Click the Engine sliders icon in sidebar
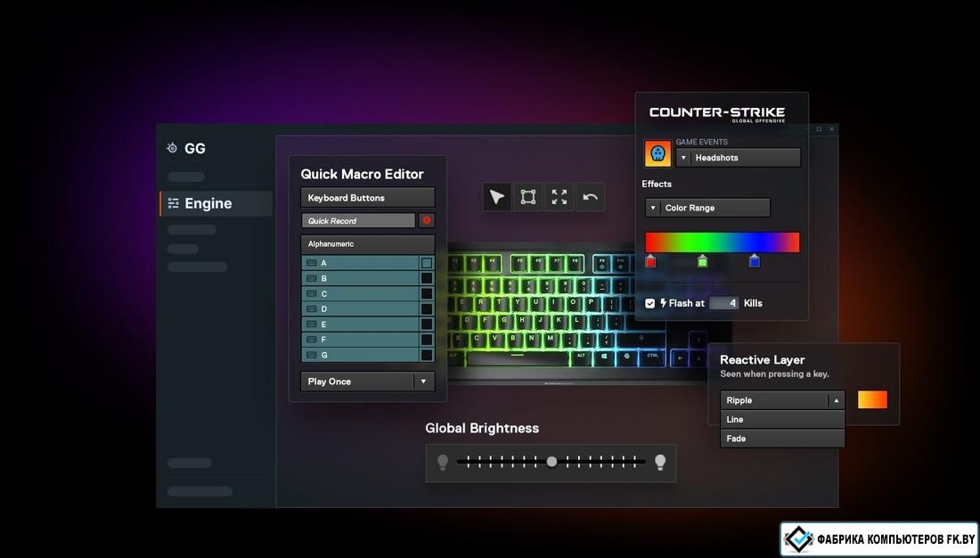This screenshot has width=980, height=558. pos(173,202)
